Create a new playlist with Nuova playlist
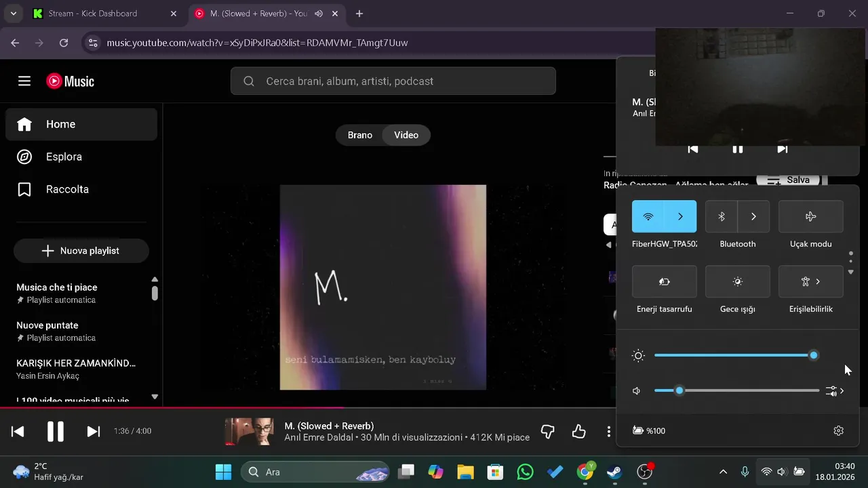Image resolution: width=868 pixels, height=488 pixels. 81,251
